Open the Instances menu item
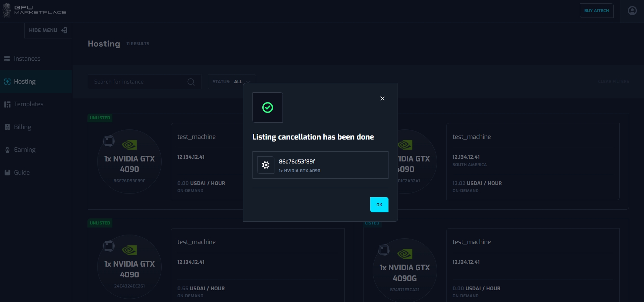 (27, 59)
